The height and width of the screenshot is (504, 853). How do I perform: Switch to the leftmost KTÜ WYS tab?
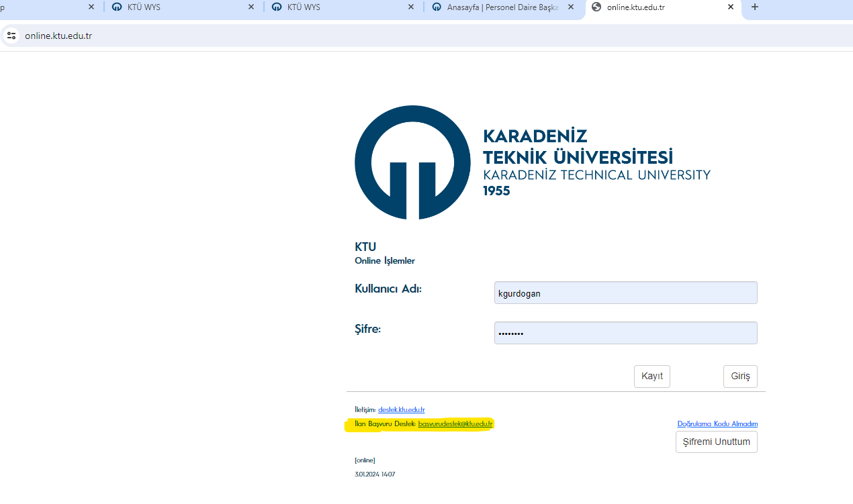point(184,7)
